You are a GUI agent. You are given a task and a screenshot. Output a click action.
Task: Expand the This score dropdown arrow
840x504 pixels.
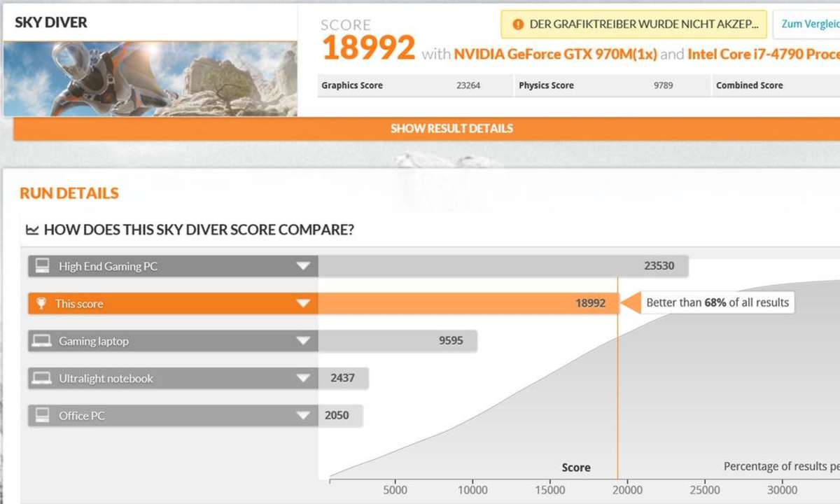tap(303, 304)
